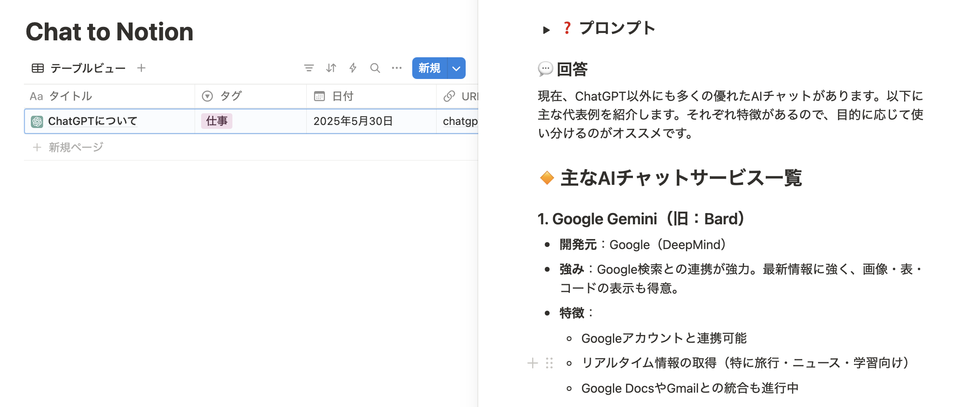The width and height of the screenshot is (980, 407).
Task: Click the プロンプト toggle heading text
Action: tap(617, 28)
